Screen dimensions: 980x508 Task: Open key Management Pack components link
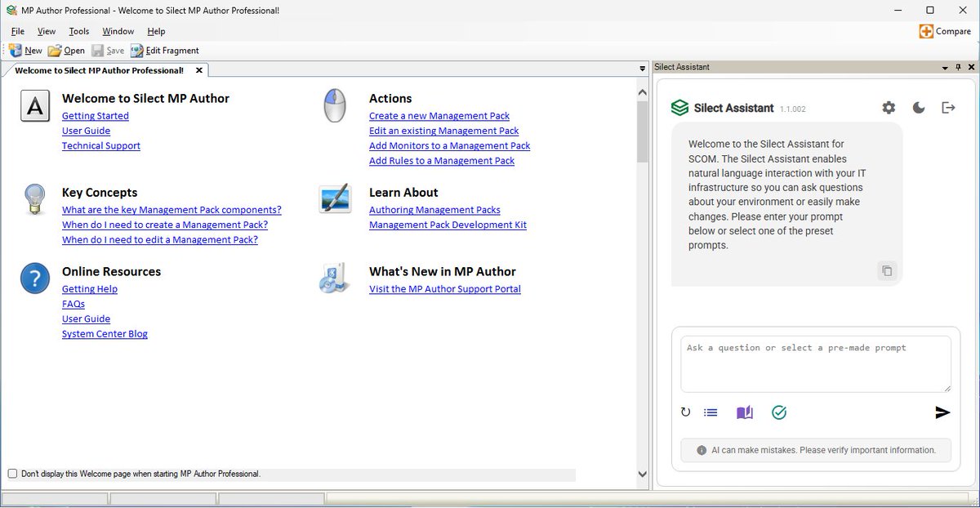point(171,210)
